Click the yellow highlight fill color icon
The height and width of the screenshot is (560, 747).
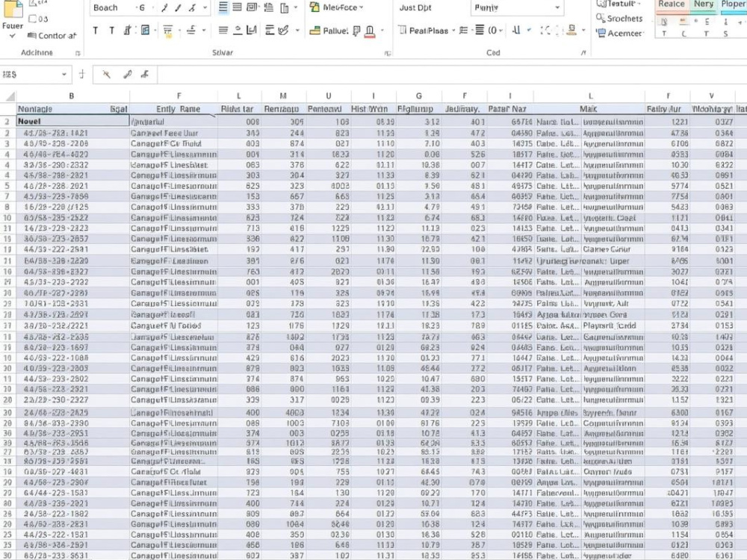coord(167,31)
